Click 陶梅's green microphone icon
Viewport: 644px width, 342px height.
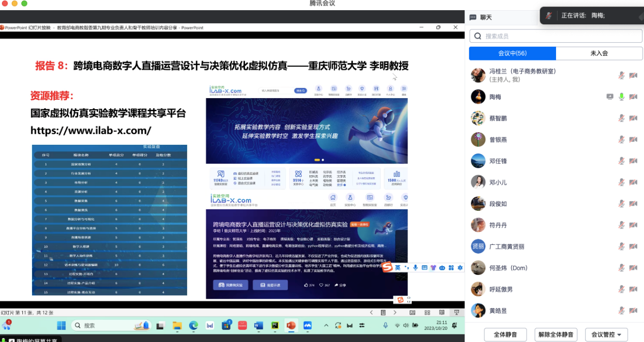tap(621, 97)
